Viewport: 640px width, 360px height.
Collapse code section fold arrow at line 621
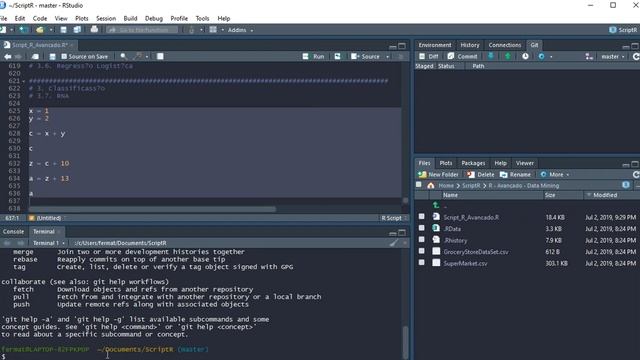click(23, 81)
